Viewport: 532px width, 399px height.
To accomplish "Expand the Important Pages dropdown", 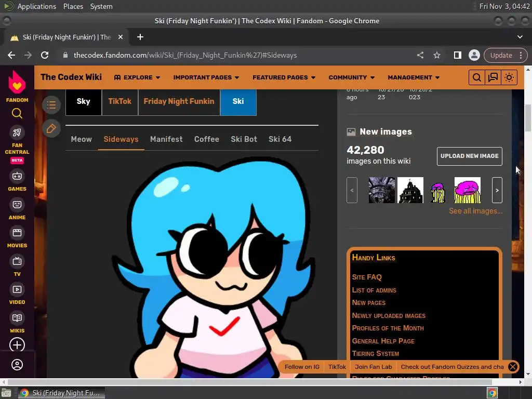I will click(x=206, y=77).
